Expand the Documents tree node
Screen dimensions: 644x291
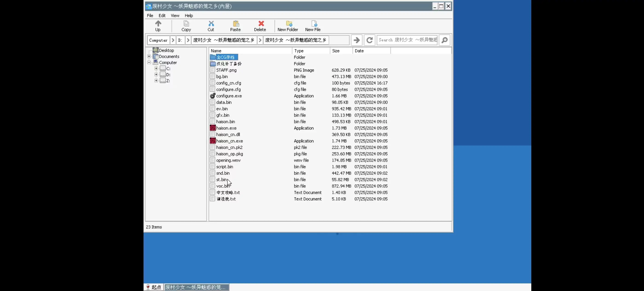(149, 57)
